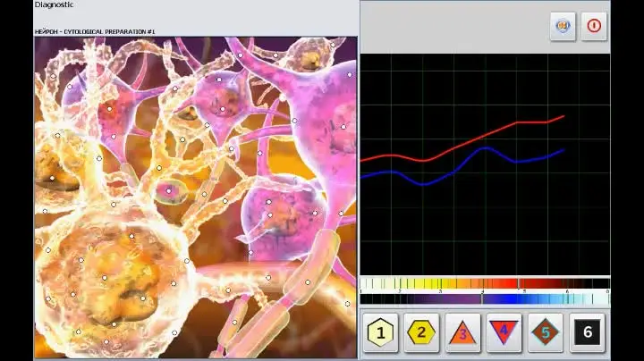Click the red power exit button
Viewport: 644px width, 361px height.
click(594, 26)
